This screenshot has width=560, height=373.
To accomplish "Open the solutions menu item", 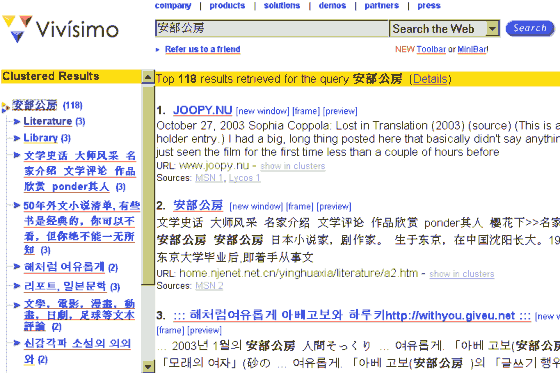I will (x=282, y=5).
